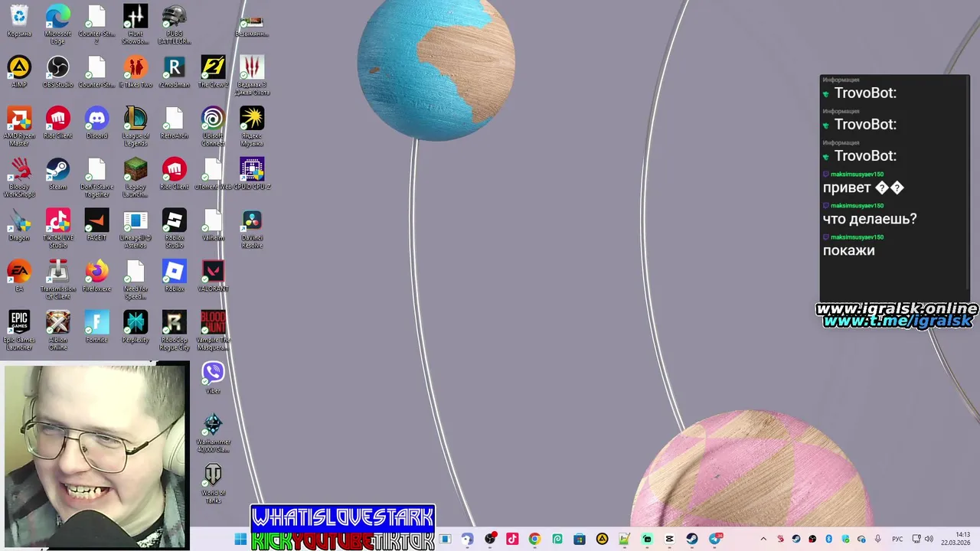The image size is (980, 551).
Task: Click the microphone tray icon
Action: click(877, 540)
